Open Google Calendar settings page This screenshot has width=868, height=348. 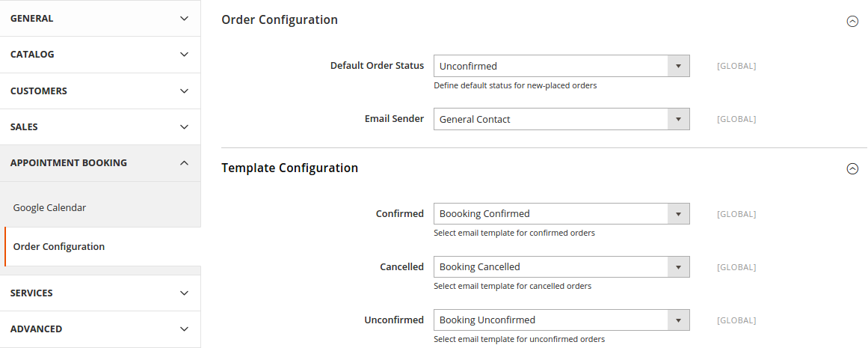click(49, 208)
